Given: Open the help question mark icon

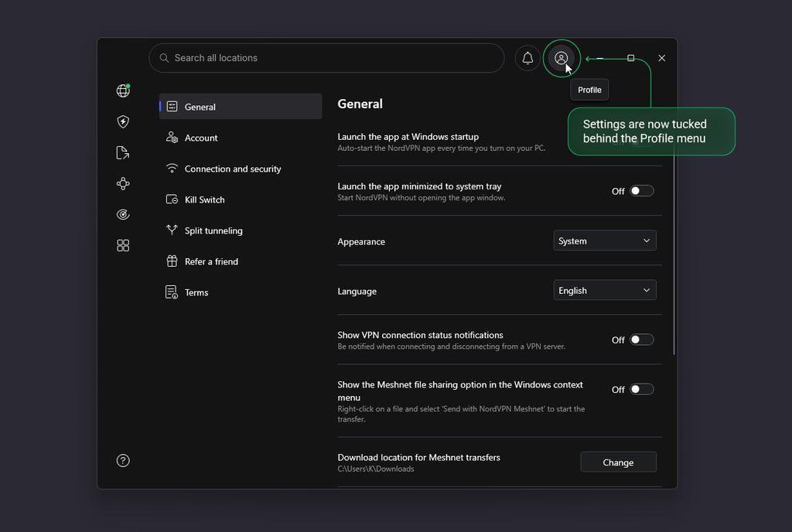Looking at the screenshot, I should coord(123,460).
